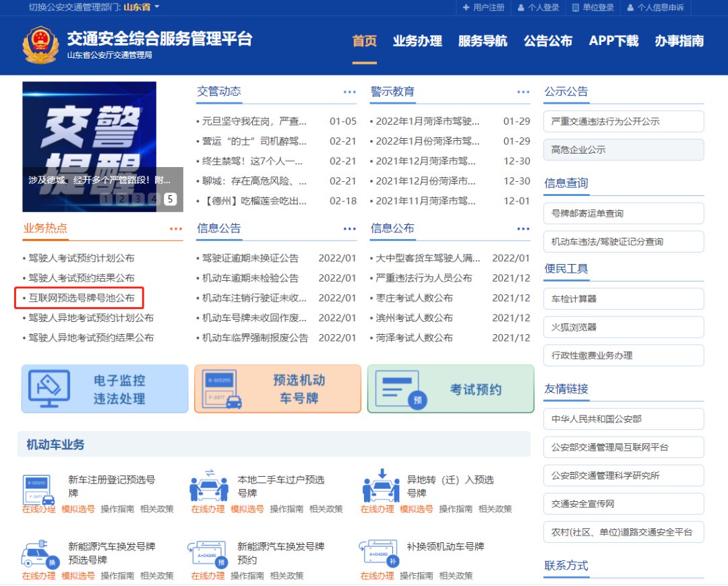
Task: Click the 新车注册登记预选号牌 plate icon
Action: click(39, 490)
